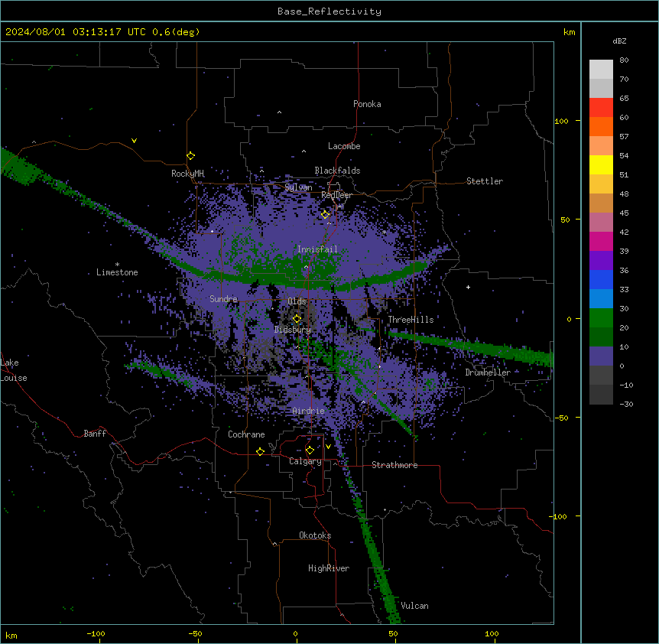
Task: Click the Drumheller city label
Action: tap(488, 372)
